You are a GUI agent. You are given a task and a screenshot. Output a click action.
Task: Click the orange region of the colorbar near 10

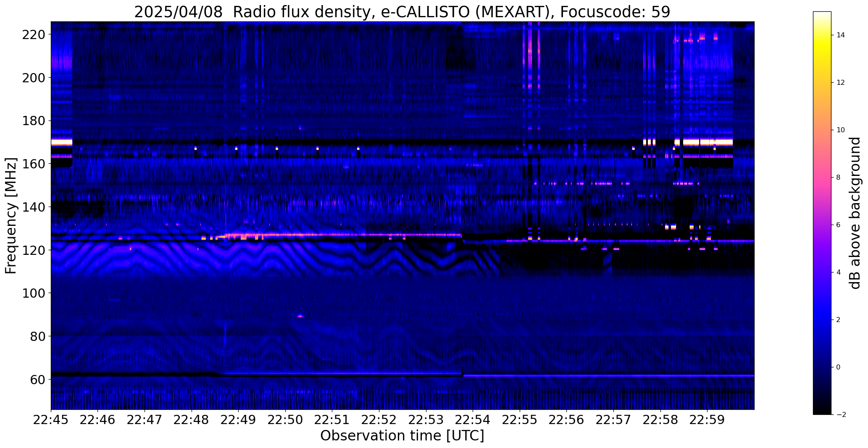tap(822, 130)
